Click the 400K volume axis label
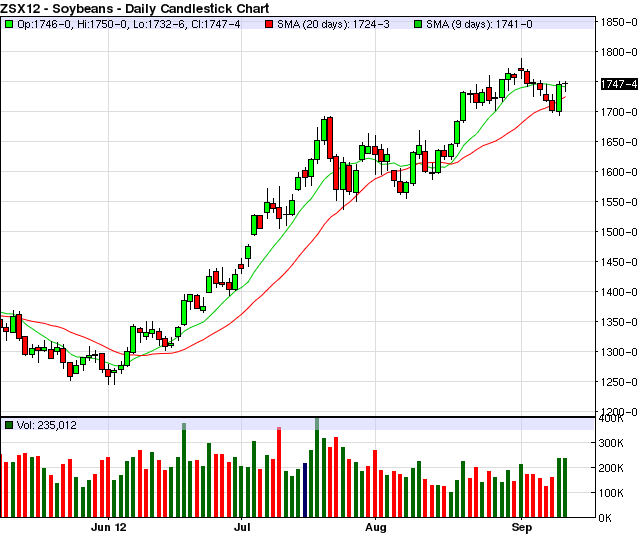 point(611,419)
